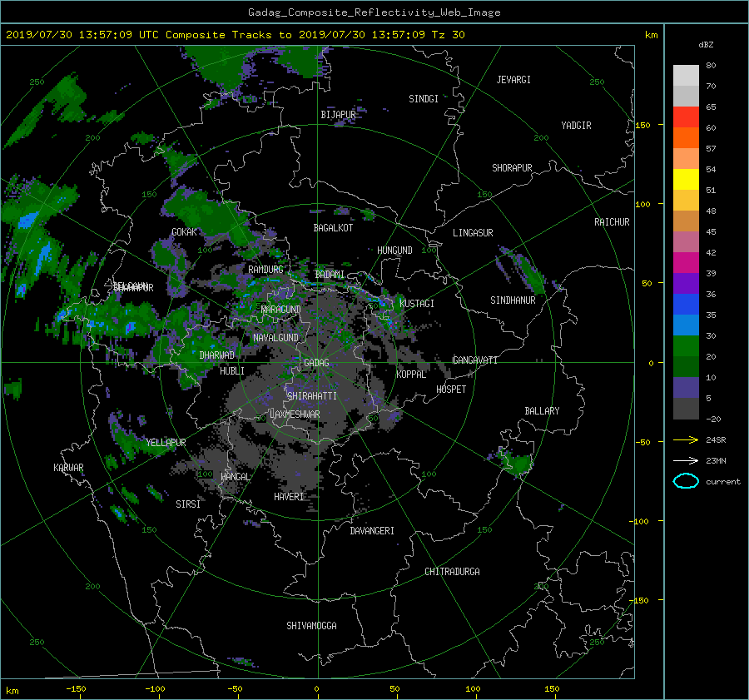Click the BIJAPUR city label
749x700 pixels.
click(338, 115)
